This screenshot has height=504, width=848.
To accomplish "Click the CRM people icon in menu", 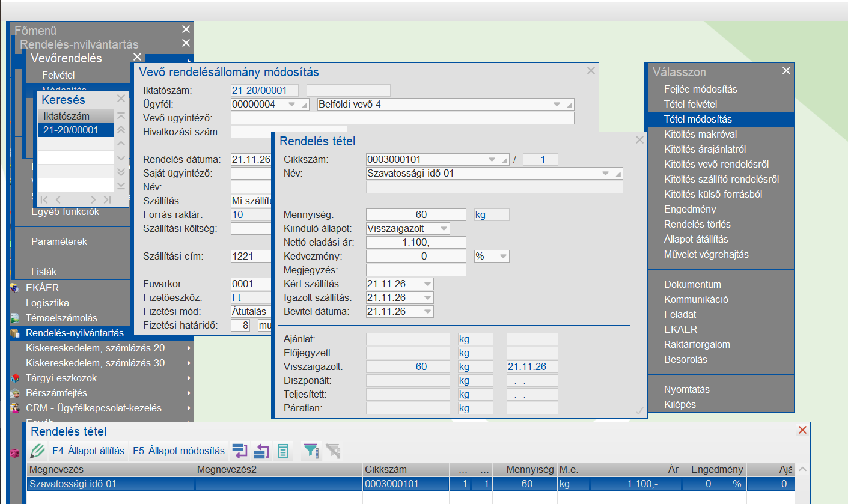I will pyautogui.click(x=15, y=408).
